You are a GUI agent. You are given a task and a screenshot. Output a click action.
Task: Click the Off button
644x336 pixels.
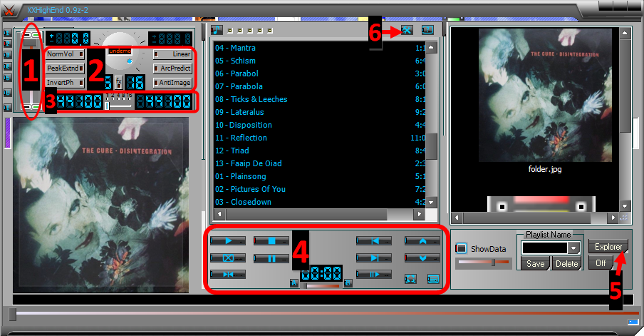point(601,263)
